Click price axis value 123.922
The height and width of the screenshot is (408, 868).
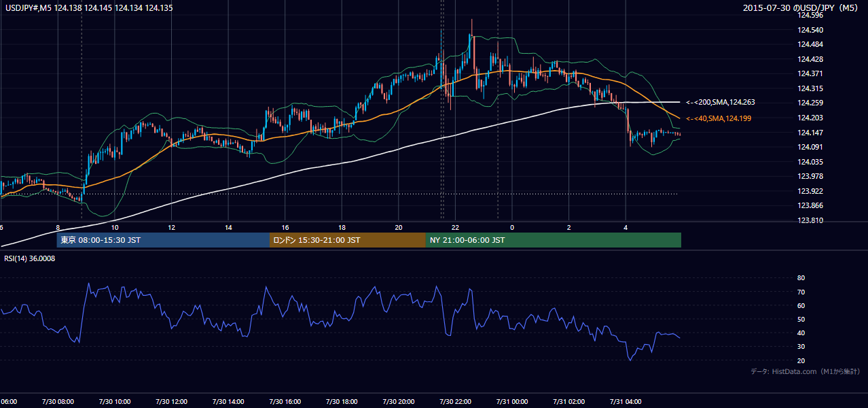(x=811, y=191)
